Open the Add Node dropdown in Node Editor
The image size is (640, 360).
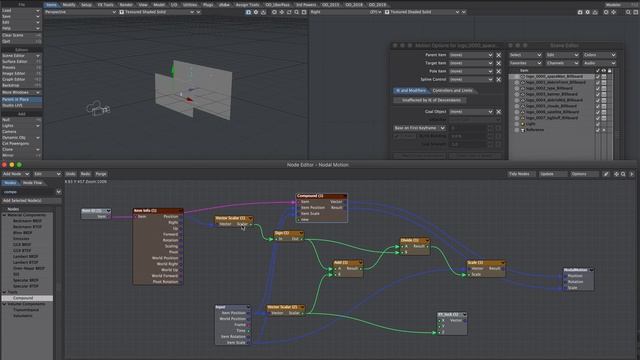(x=16, y=174)
